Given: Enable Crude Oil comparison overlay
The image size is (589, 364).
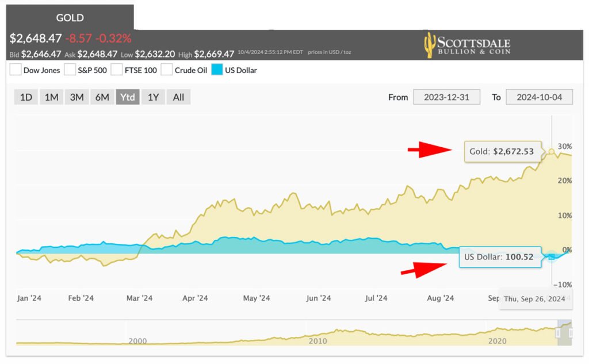Looking at the screenshot, I should tap(167, 70).
